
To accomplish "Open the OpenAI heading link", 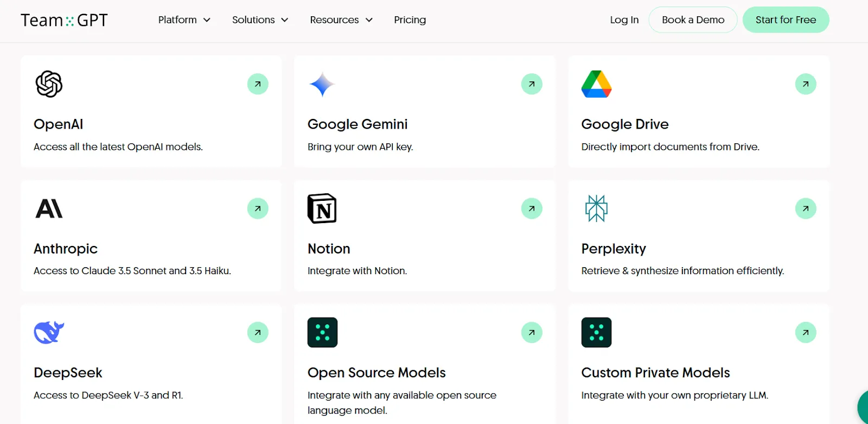I will pos(58,124).
